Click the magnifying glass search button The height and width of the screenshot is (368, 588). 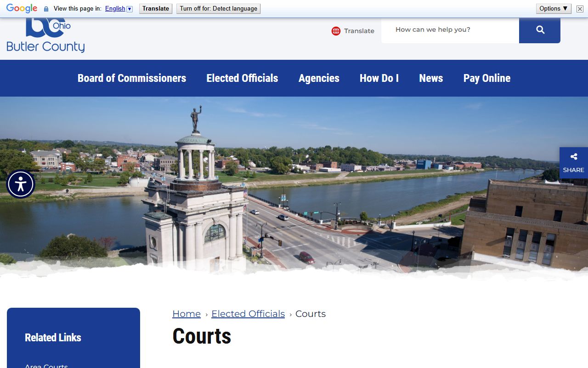(x=540, y=30)
